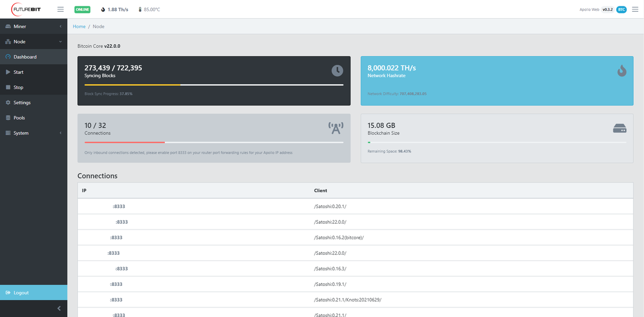
Task: Select Dashboard in the sidebar
Action: (33, 57)
